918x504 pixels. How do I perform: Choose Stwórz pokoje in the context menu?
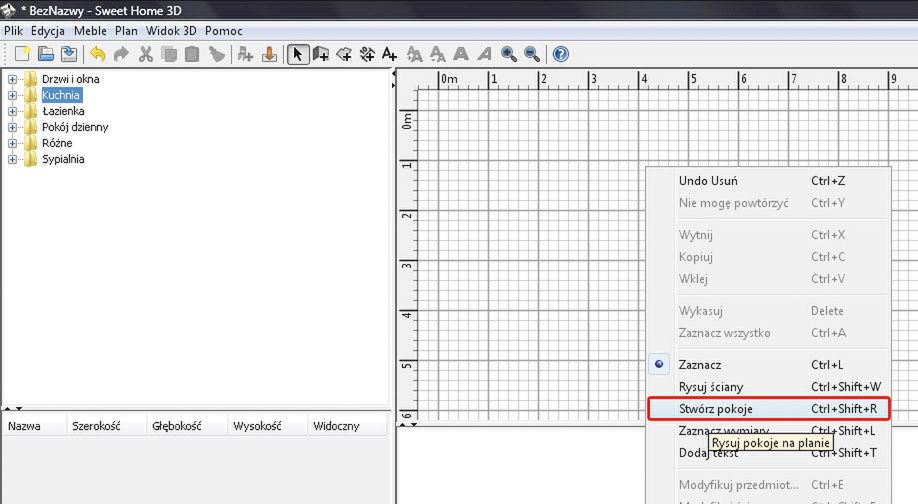tap(768, 409)
